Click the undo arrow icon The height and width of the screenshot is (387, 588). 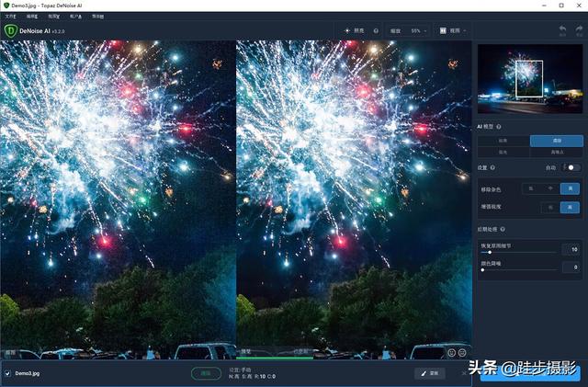(x=562, y=30)
